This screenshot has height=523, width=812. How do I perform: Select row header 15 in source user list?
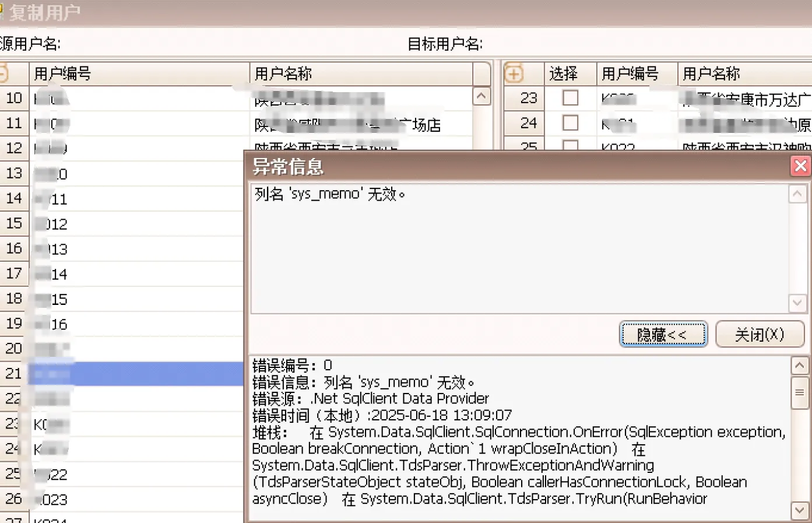pos(14,223)
